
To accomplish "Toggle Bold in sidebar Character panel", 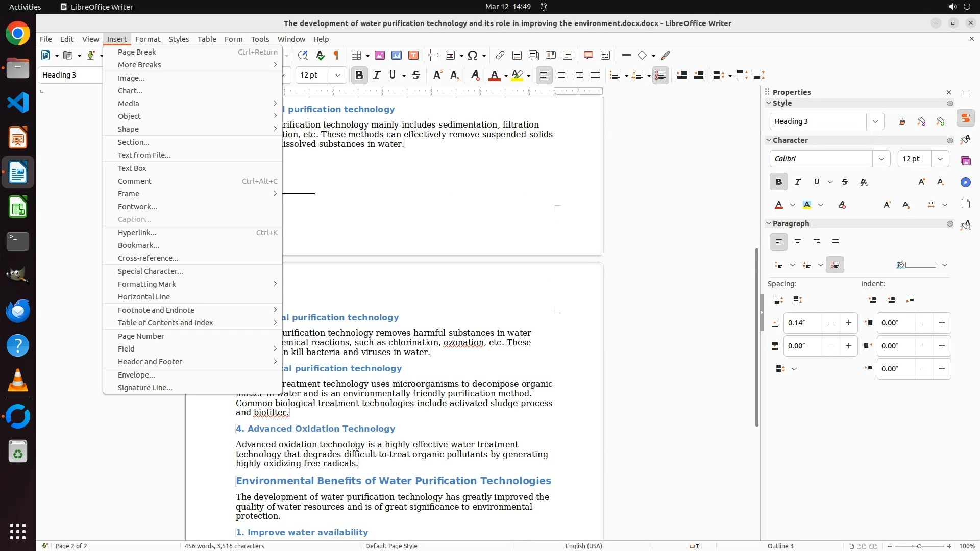I will pyautogui.click(x=778, y=182).
